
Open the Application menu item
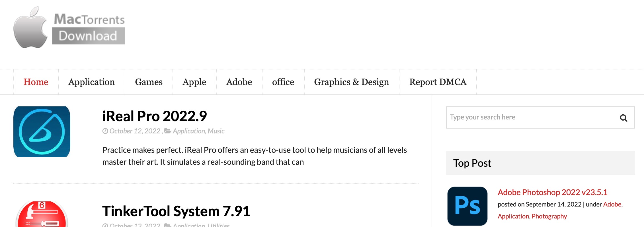pyautogui.click(x=91, y=82)
